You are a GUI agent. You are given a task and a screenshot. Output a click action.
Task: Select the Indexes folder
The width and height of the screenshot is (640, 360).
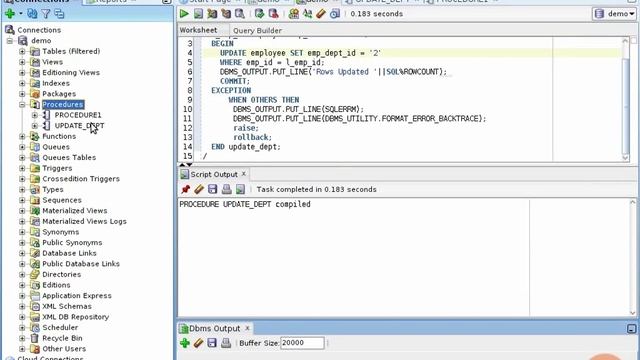pyautogui.click(x=56, y=83)
